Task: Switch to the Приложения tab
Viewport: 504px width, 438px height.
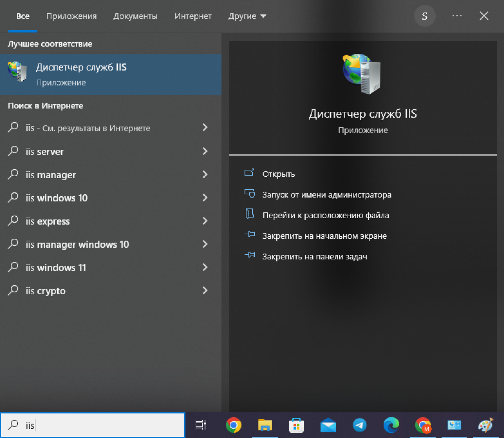Action: (71, 16)
